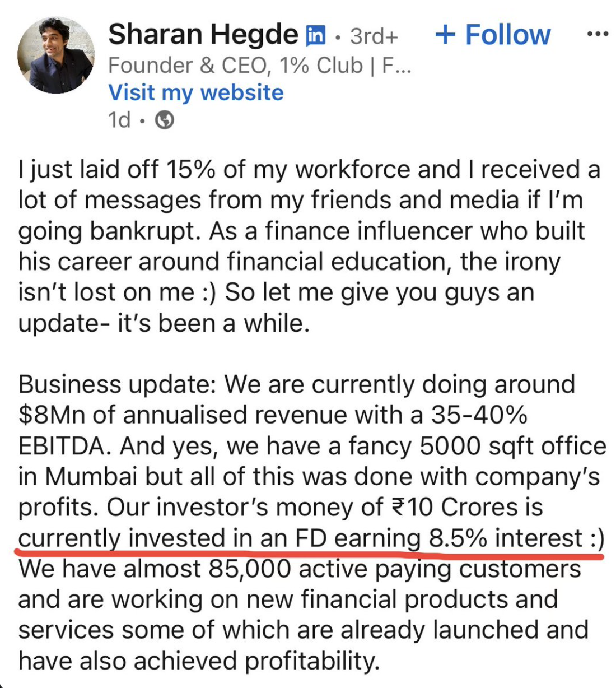Click the LinkedIn badge beside the name
This screenshot has height=688, width=616.
coord(315,36)
